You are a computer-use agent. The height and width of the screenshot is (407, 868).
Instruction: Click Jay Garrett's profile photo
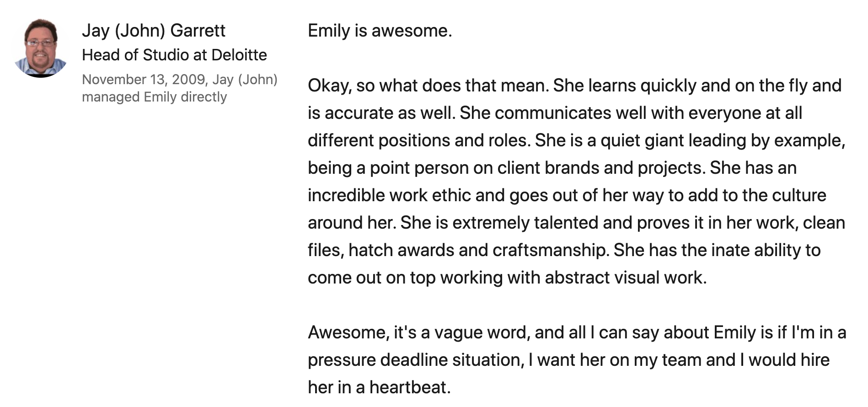(41, 48)
